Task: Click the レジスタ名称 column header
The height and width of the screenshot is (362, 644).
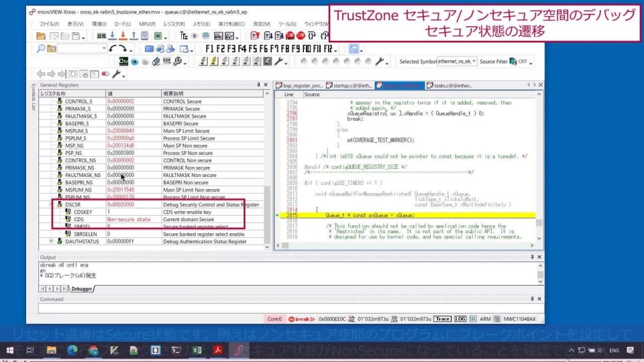Action: click(x=72, y=94)
